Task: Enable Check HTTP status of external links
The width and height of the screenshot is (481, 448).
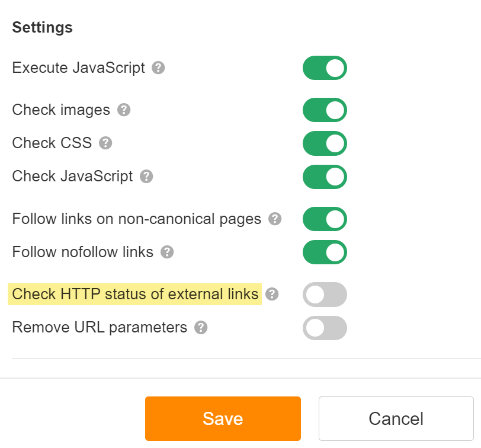Action: coord(325,295)
